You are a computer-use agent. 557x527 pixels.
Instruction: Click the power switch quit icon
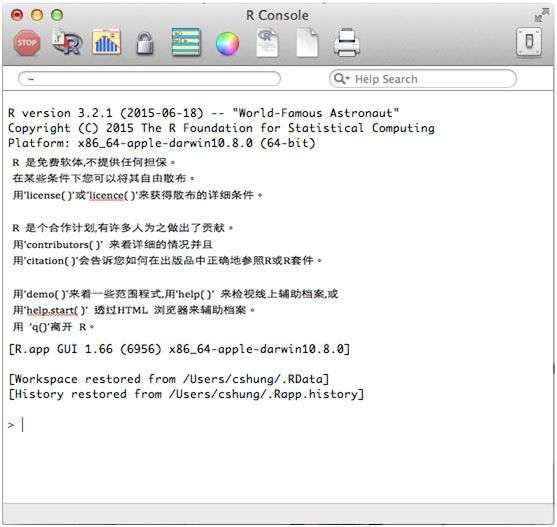pyautogui.click(x=529, y=42)
